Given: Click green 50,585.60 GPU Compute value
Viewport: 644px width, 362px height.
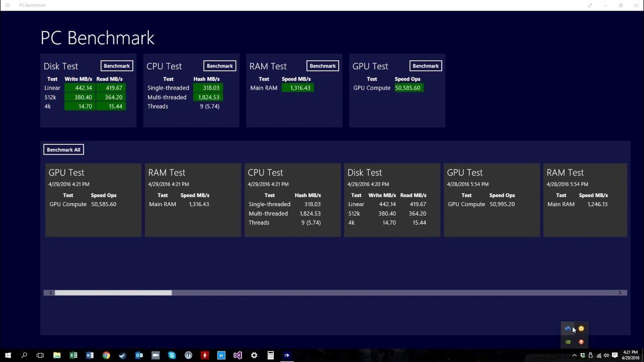Looking at the screenshot, I should tap(408, 88).
